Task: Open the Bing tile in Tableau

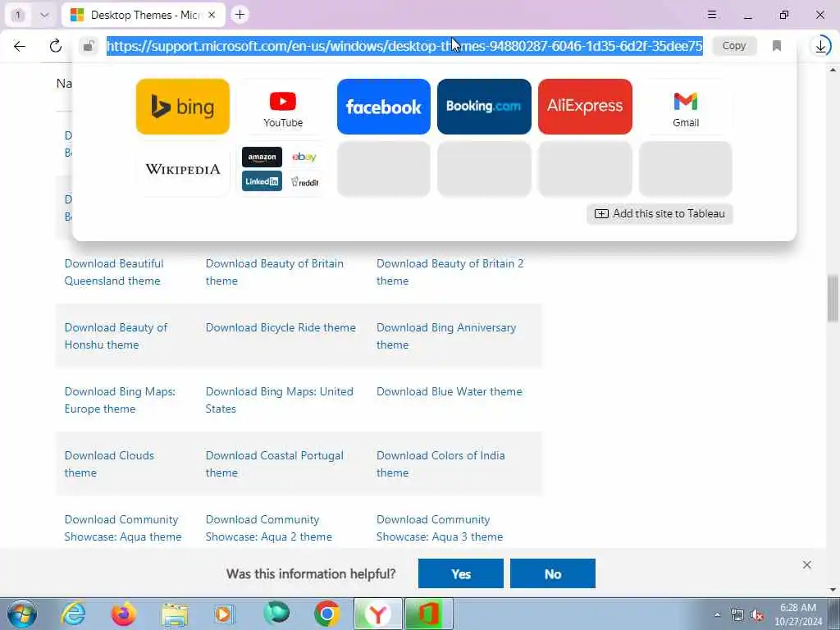Action: [183, 107]
